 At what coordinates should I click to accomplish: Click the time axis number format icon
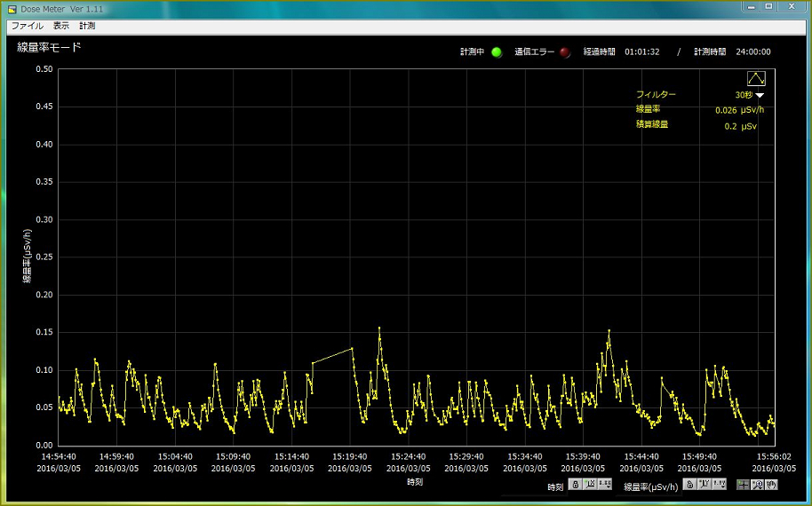click(x=605, y=485)
